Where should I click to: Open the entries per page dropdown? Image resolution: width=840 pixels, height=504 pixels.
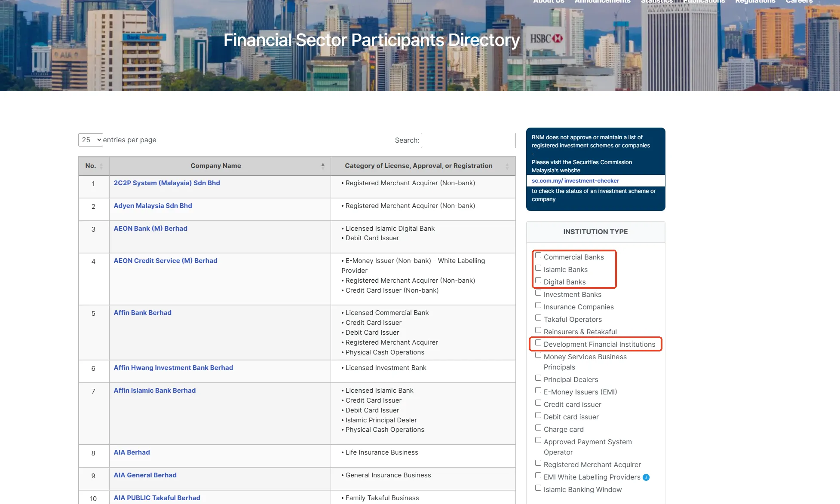pos(91,140)
